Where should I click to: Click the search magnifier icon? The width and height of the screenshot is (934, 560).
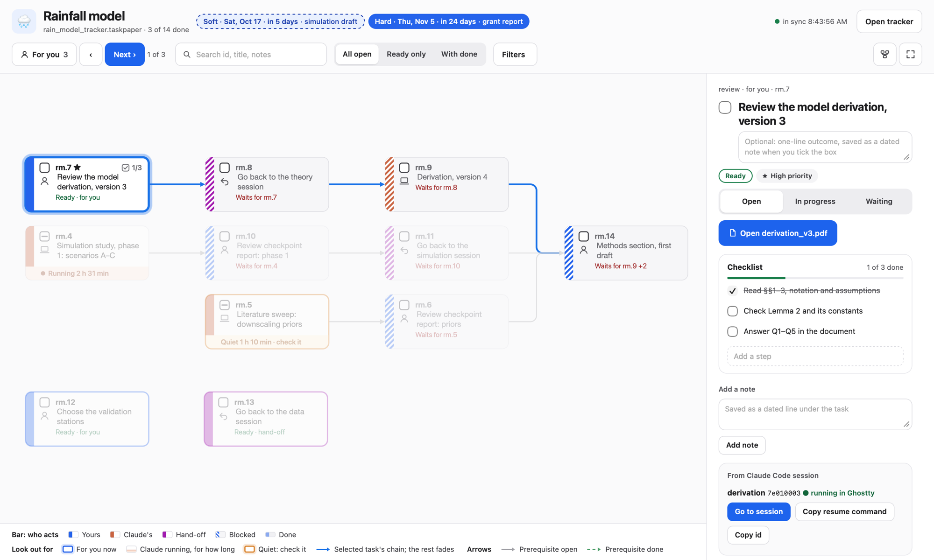[187, 55]
